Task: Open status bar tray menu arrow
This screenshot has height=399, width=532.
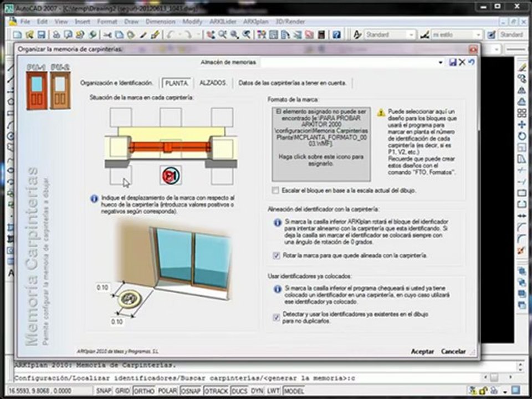Action: (505, 392)
